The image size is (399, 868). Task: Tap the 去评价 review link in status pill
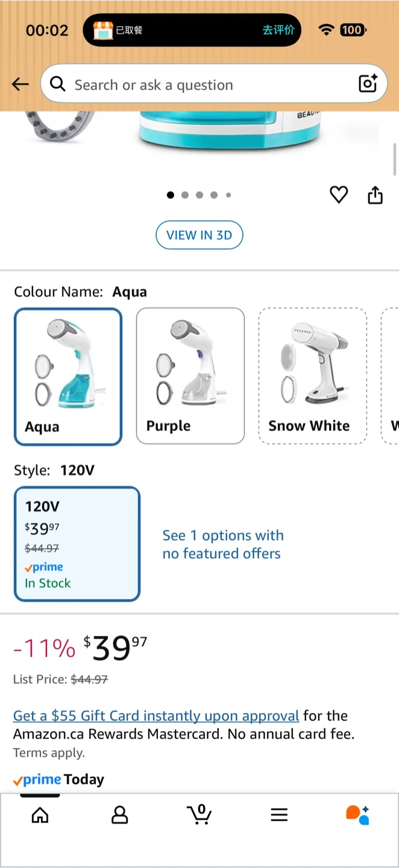(x=278, y=30)
